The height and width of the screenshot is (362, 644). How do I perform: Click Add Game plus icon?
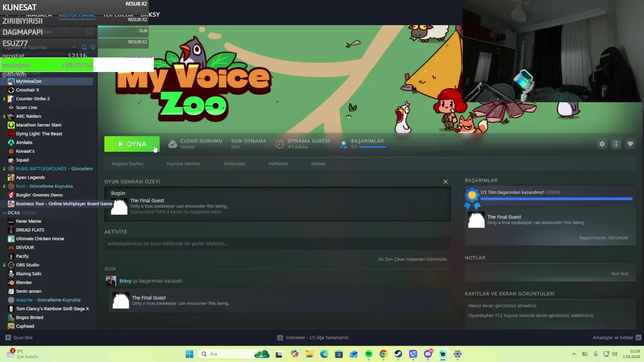(x=8, y=337)
